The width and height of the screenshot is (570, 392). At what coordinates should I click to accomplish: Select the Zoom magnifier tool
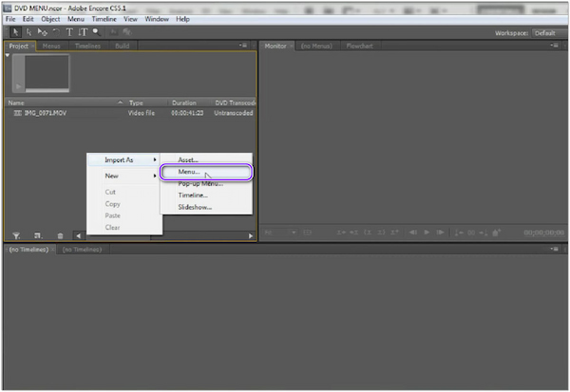[96, 32]
